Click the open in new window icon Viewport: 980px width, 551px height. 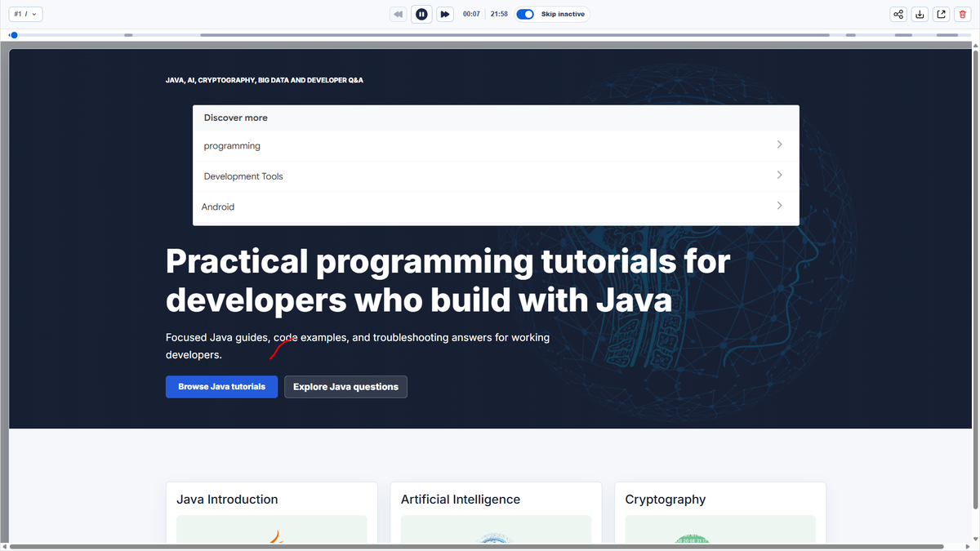click(941, 14)
